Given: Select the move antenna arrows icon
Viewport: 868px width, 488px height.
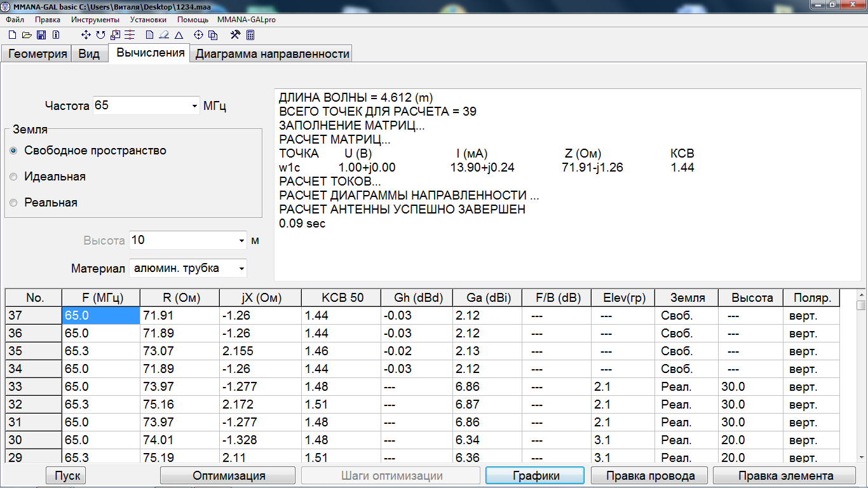Looking at the screenshot, I should tap(86, 35).
